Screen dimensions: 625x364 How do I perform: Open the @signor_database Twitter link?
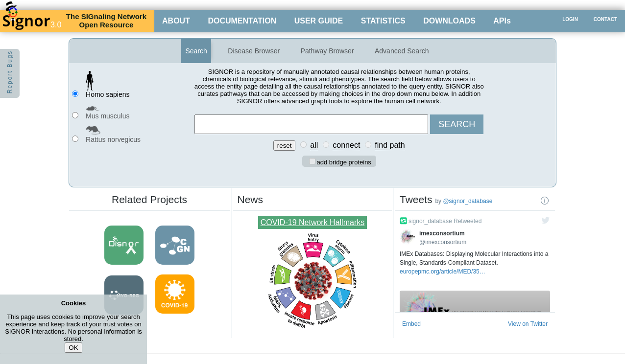(468, 201)
